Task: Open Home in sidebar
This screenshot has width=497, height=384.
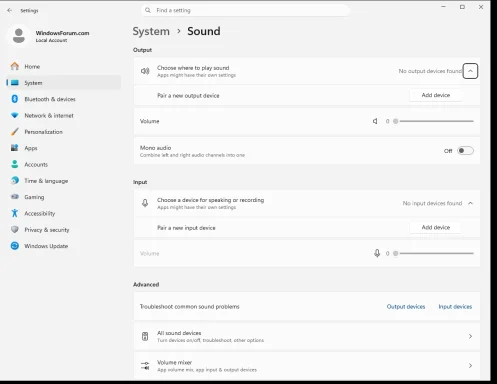Action: (63, 66)
